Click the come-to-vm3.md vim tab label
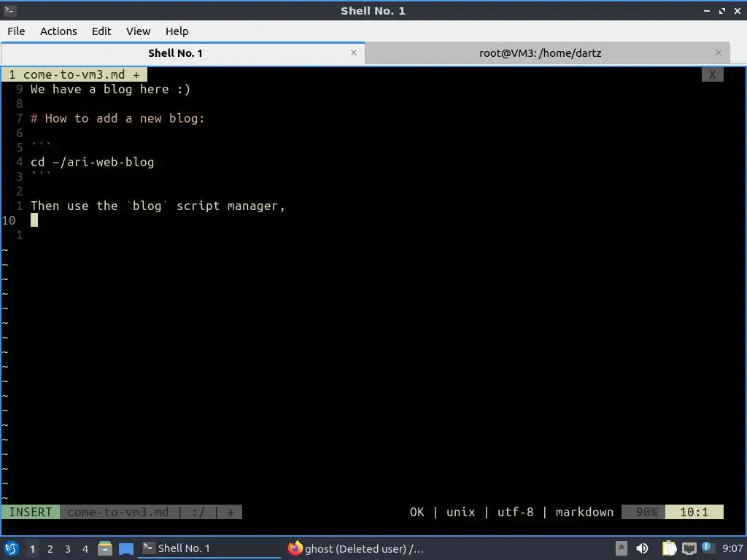This screenshot has width=747, height=560. pos(74,74)
